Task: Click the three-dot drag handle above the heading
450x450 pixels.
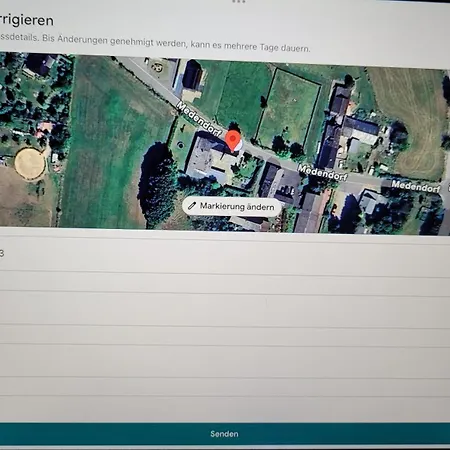Action: point(239,1)
